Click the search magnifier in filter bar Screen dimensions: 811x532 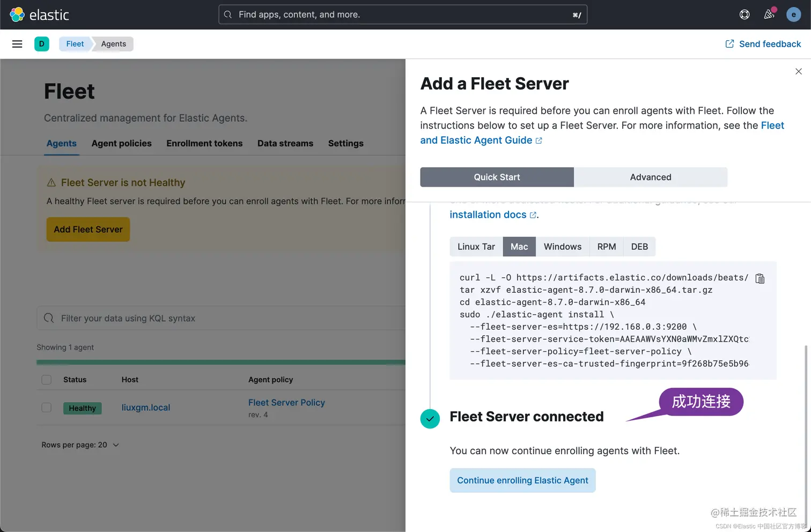[49, 318]
